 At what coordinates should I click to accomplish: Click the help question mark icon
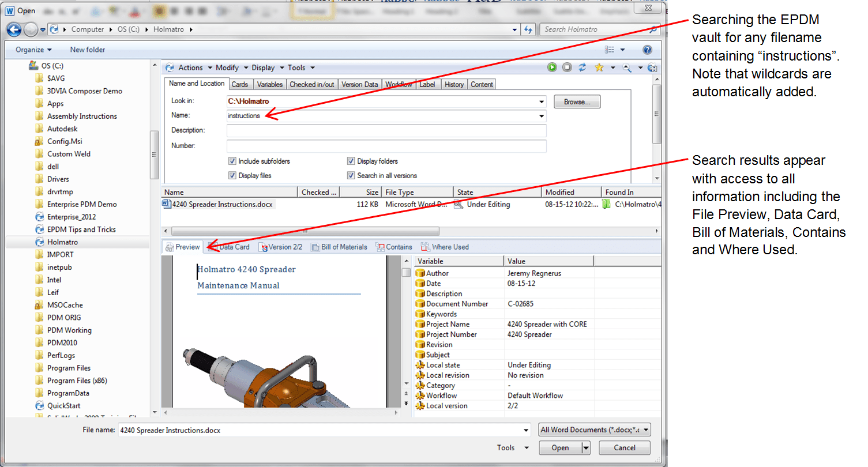click(x=647, y=50)
